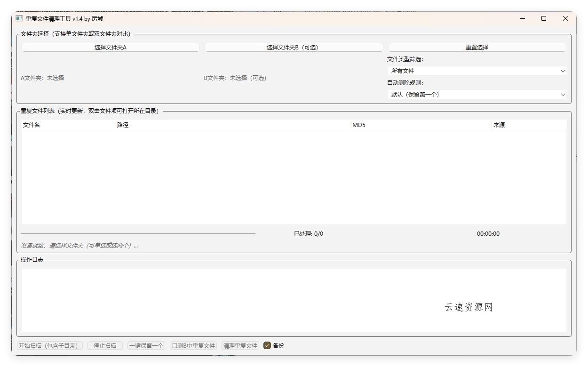Click the 停止扫描 button

[x=105, y=345]
